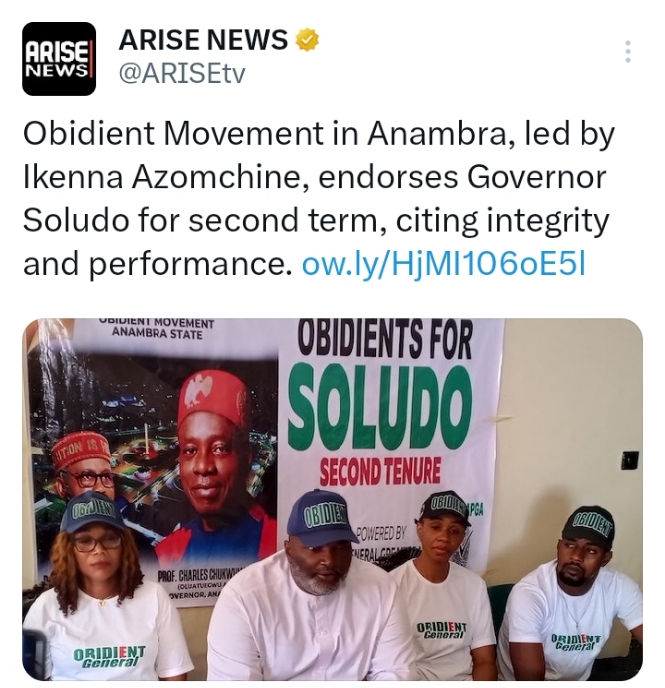This screenshot has width=665, height=688.
Task: Open the three-dot tweet options menu
Action: (628, 52)
